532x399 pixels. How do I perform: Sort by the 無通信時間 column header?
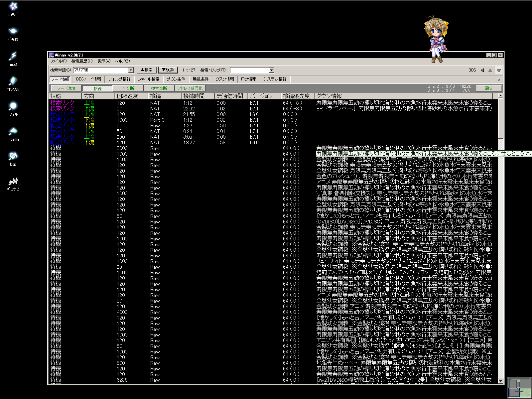(x=231, y=96)
